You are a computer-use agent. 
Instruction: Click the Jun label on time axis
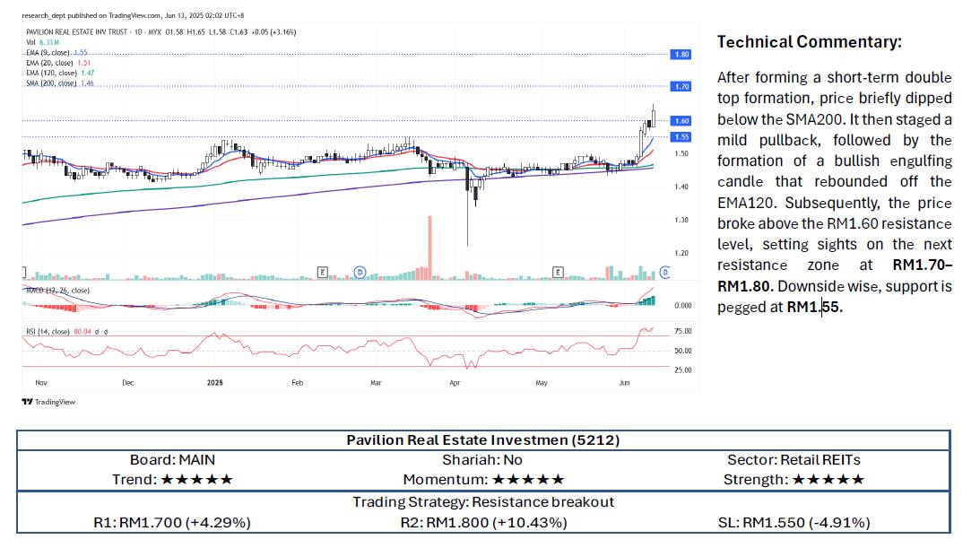pos(624,382)
